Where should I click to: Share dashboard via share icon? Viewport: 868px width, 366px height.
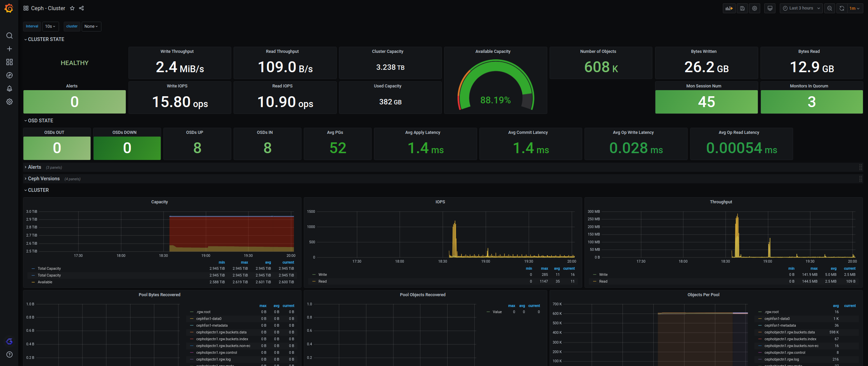pos(81,8)
